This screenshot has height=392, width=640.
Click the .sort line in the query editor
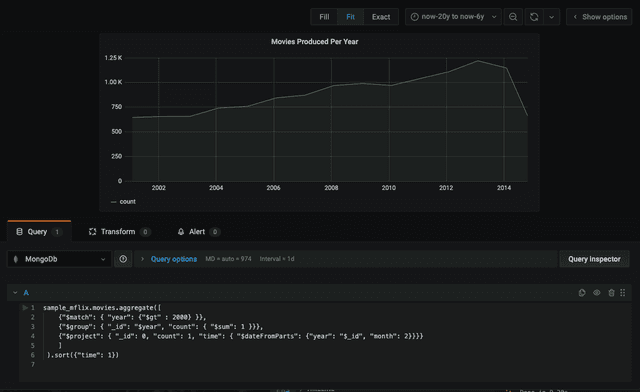pos(82,355)
